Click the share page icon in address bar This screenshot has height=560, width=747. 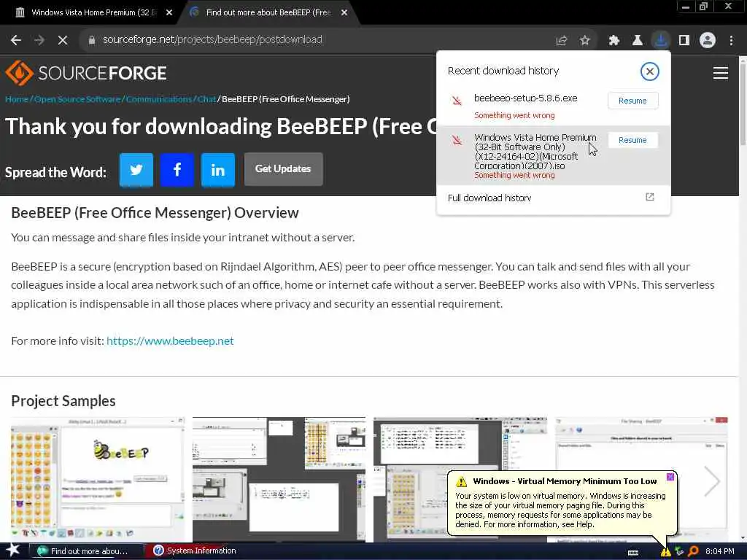click(562, 41)
